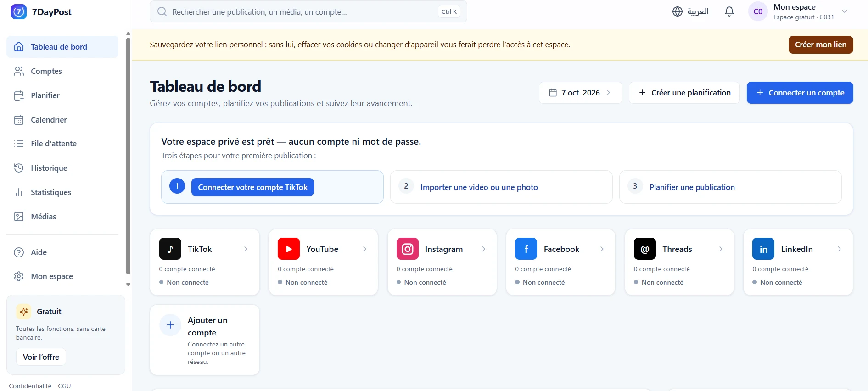Open the notifications bell

(x=729, y=11)
